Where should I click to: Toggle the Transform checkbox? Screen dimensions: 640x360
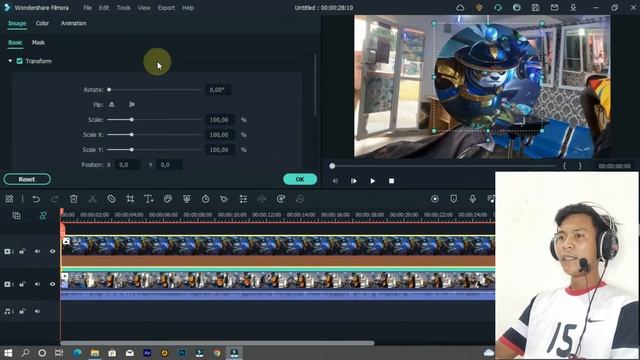coord(20,61)
